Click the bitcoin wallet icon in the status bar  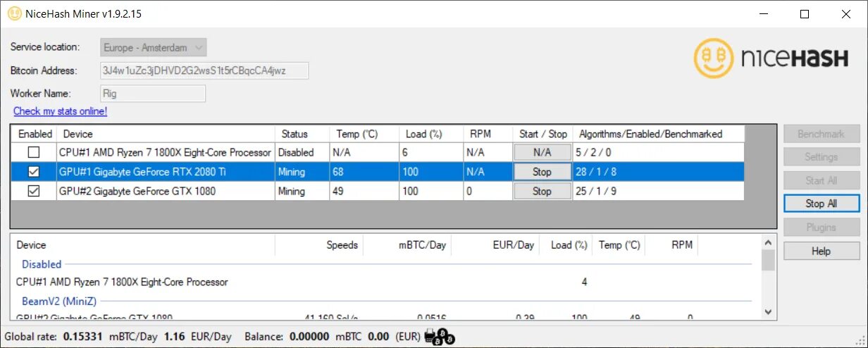point(440,337)
